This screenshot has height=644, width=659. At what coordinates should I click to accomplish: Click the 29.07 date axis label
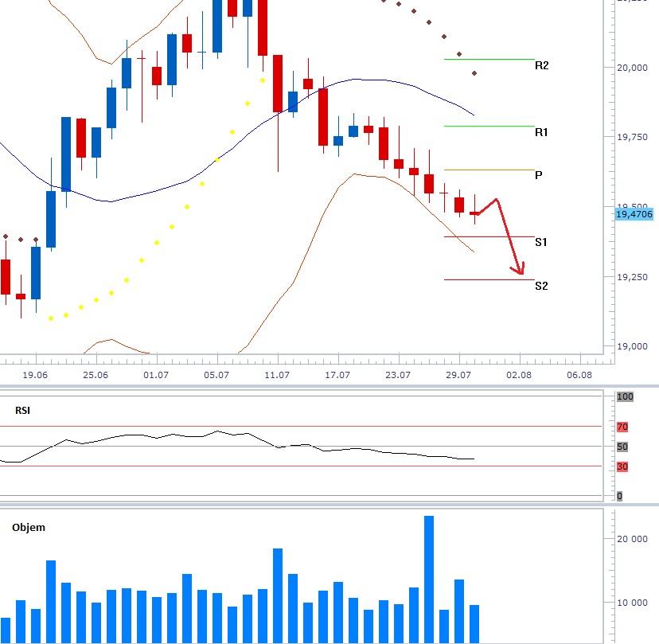pos(458,375)
